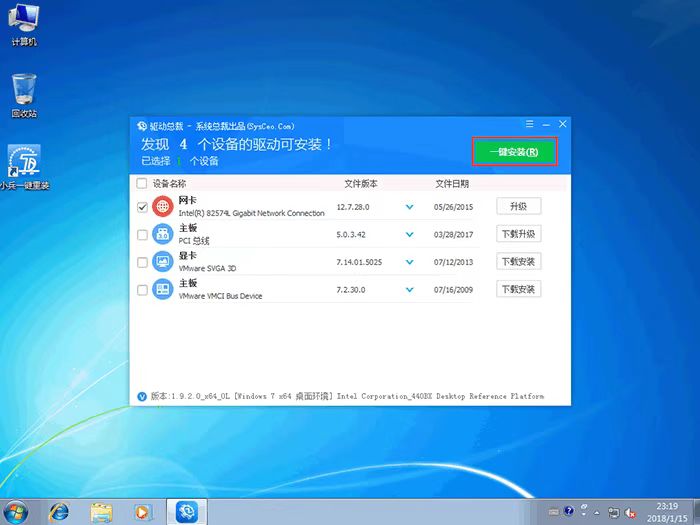Click the date 03/28/2017
Viewport: 700px width, 525px height.
click(453, 235)
